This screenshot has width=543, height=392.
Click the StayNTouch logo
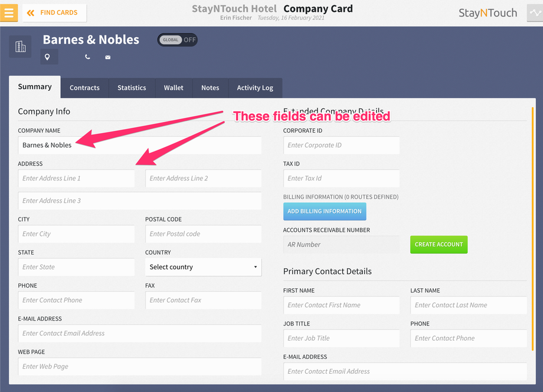coord(488,13)
